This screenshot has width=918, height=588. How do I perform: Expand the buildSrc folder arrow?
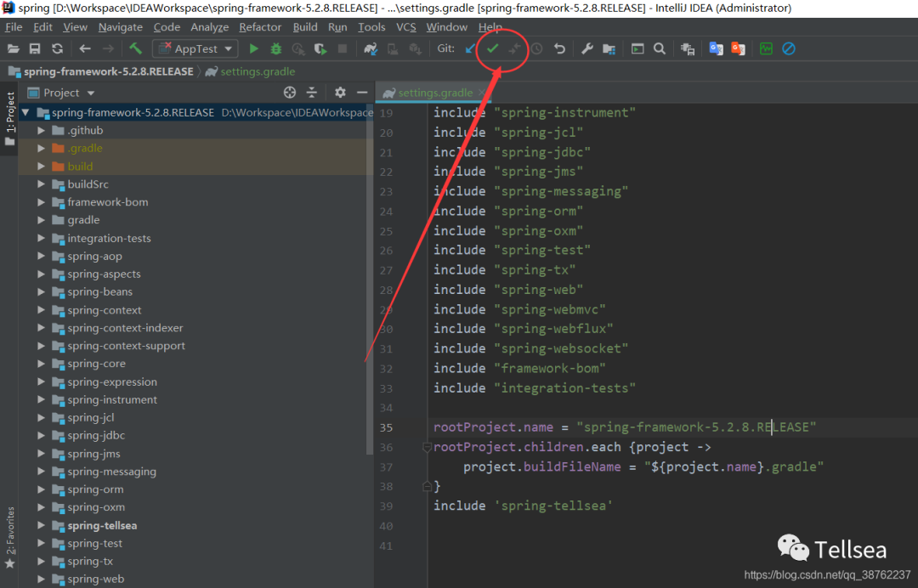click(x=41, y=184)
